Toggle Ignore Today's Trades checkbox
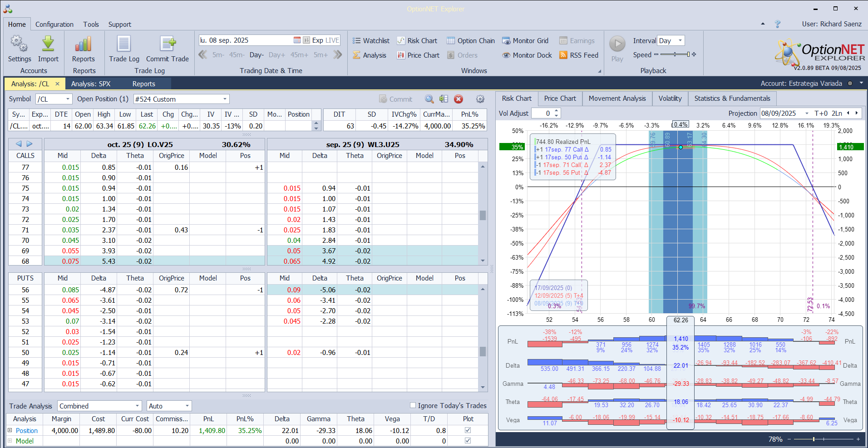Viewport: 868px width, 448px height. [413, 405]
